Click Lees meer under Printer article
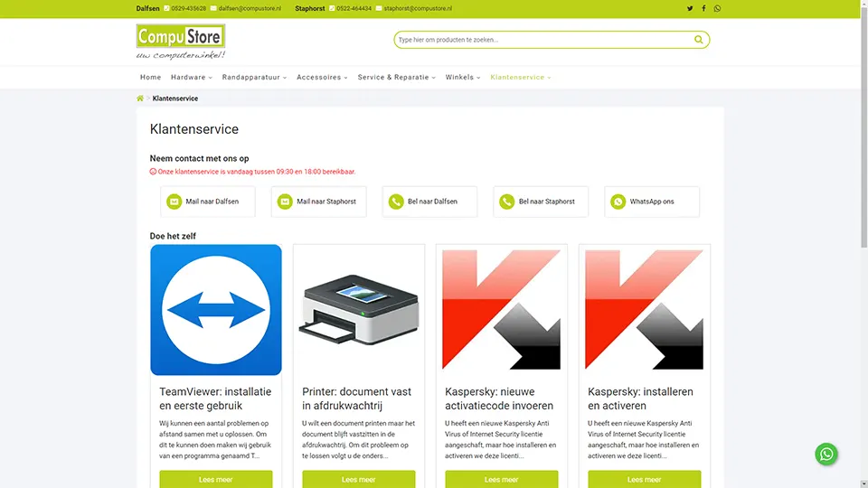Screen dimensions: 868x488 (x=359, y=479)
